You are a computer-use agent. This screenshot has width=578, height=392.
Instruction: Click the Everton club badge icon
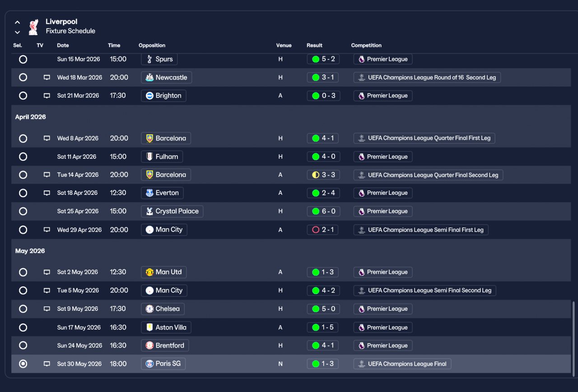pos(150,193)
